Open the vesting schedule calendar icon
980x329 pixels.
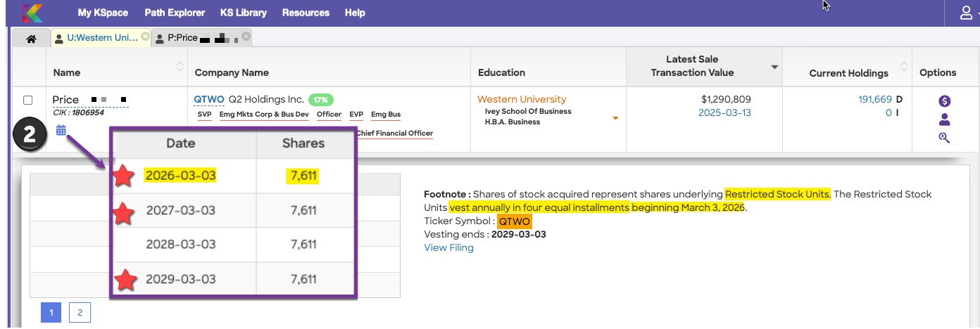click(x=61, y=130)
